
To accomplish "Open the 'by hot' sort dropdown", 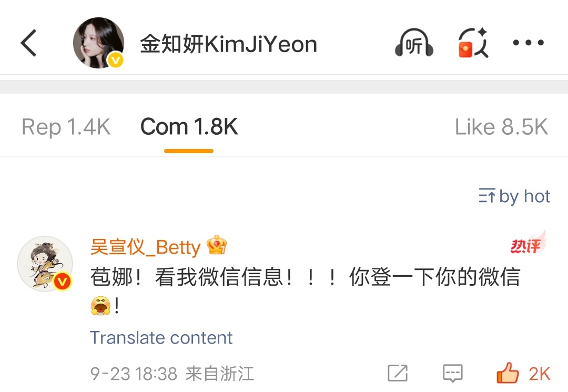I will [x=514, y=197].
